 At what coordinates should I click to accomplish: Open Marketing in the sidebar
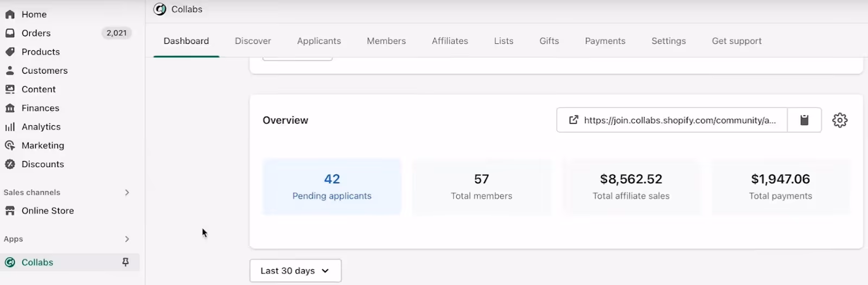click(43, 145)
